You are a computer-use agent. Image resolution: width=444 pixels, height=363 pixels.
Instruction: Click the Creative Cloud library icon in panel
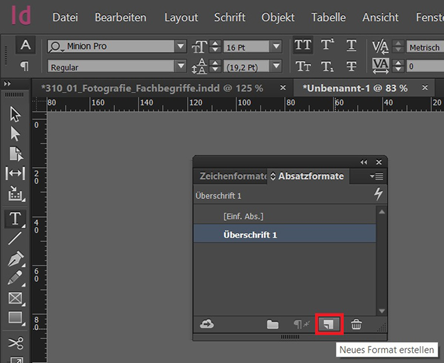[207, 324]
